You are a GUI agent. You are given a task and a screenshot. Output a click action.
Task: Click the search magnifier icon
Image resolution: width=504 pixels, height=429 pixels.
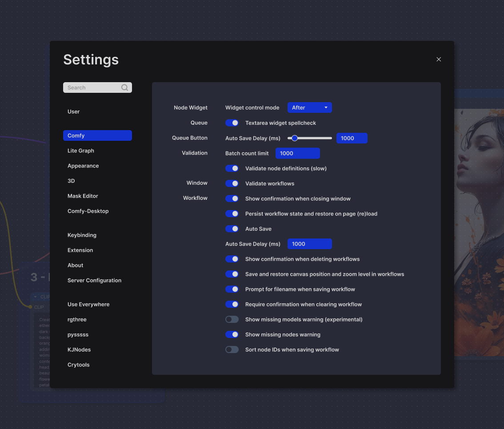(124, 87)
